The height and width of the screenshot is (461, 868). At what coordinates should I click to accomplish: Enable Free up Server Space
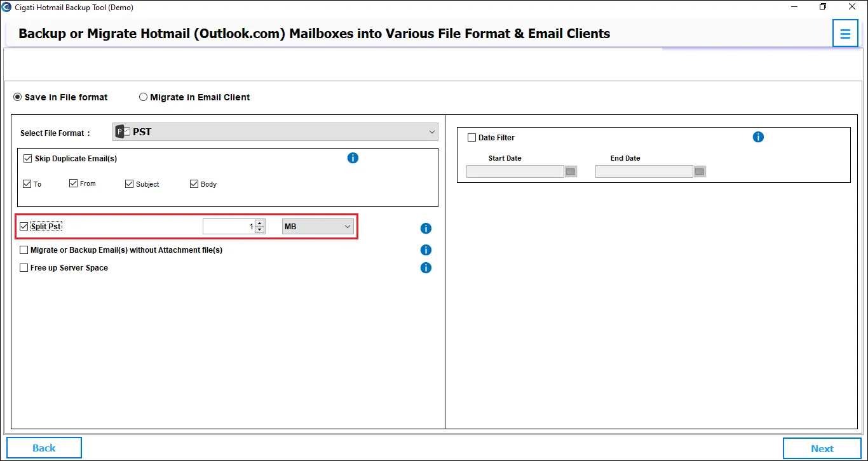pos(24,268)
